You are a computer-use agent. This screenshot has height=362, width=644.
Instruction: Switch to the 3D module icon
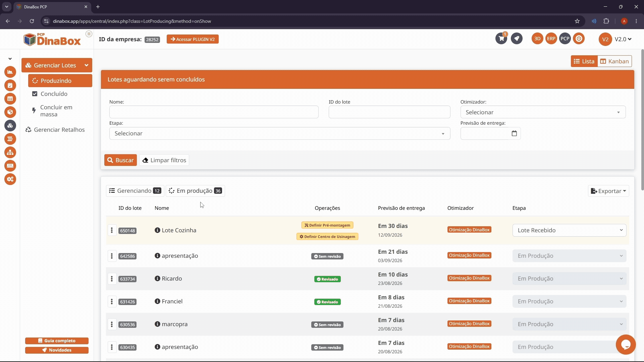[537, 39]
